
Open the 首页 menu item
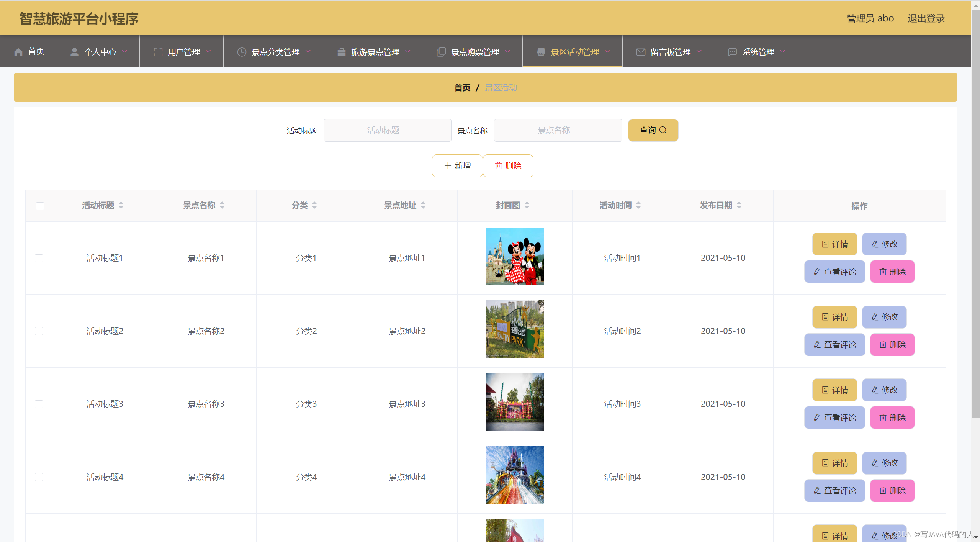28,51
